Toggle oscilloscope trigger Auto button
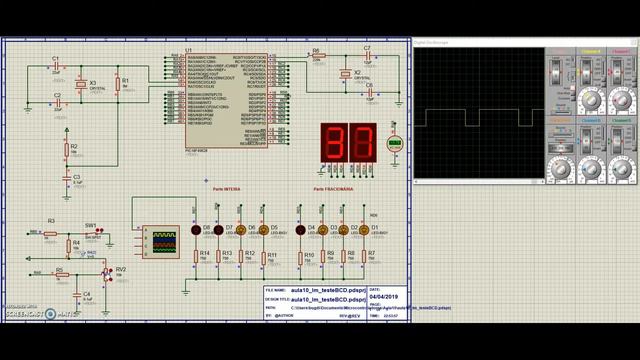This screenshot has width=640, height=360. (x=572, y=88)
